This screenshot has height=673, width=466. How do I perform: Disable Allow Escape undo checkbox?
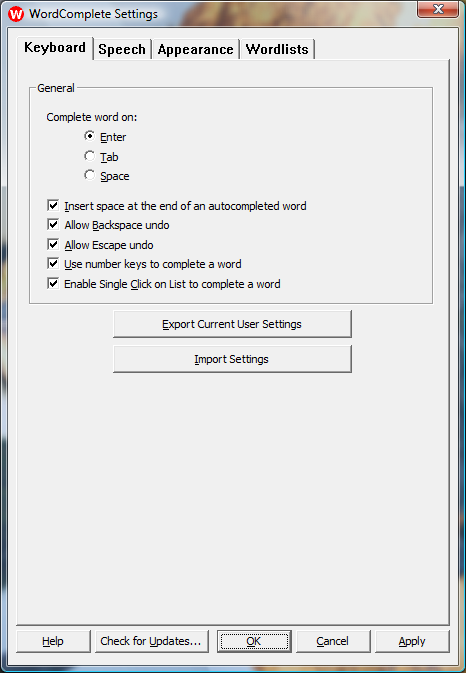[53, 244]
